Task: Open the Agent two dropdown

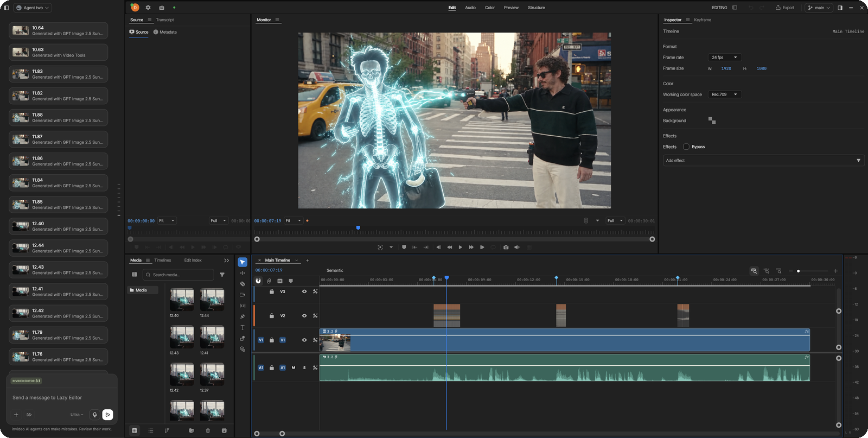Action: coord(33,8)
